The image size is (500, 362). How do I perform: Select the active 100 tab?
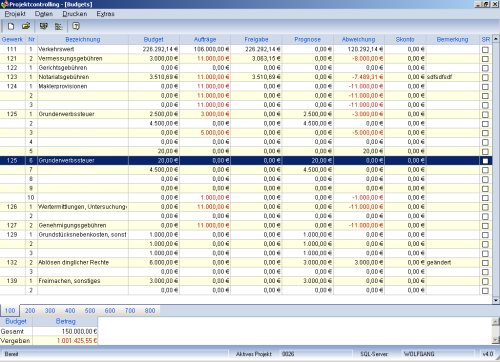point(10,311)
